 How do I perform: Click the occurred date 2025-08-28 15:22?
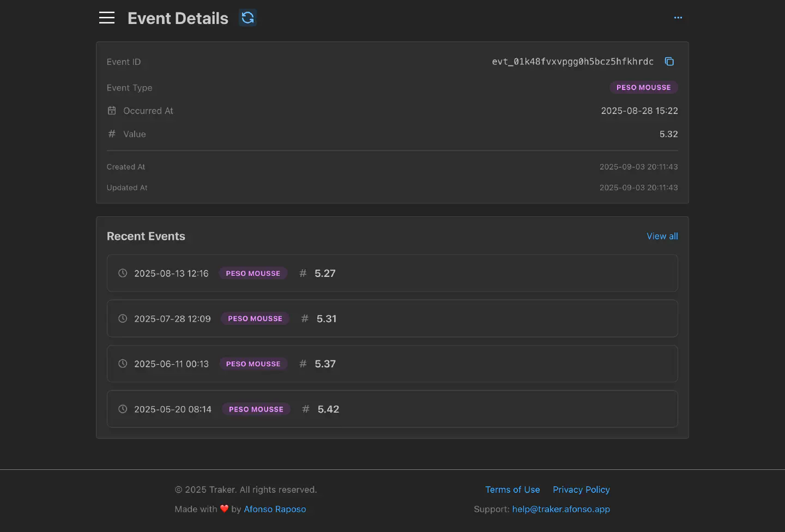(x=639, y=111)
